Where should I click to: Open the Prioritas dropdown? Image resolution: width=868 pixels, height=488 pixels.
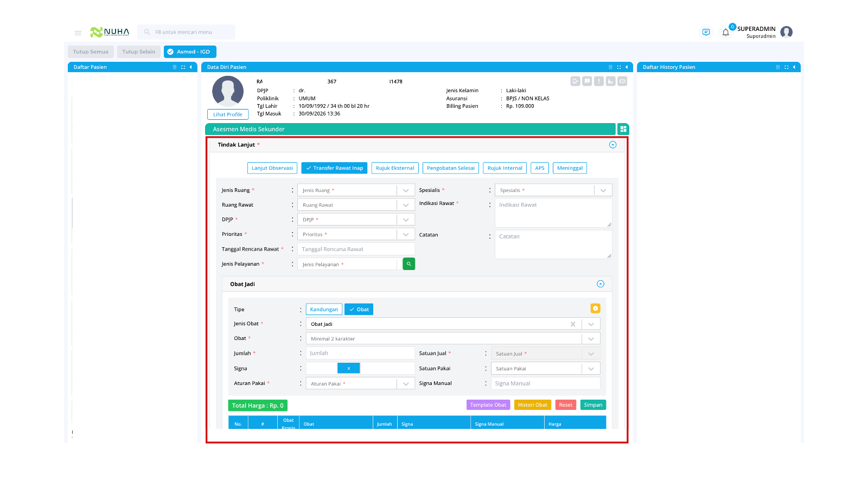[356, 234]
